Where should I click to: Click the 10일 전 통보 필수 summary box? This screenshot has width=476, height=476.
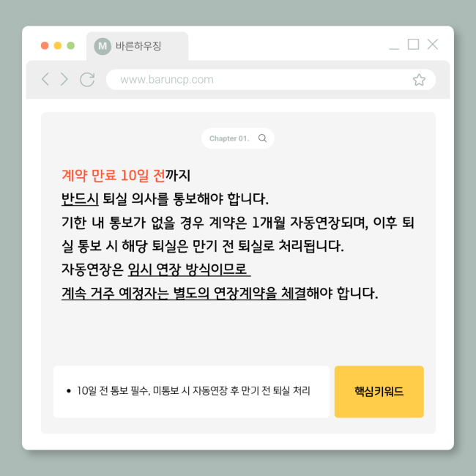[191, 392]
